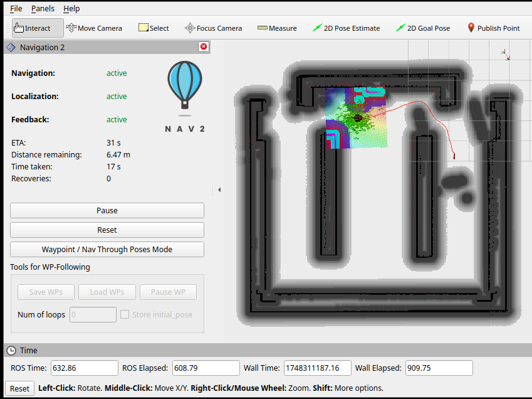Select the Interact tool

coord(38,28)
